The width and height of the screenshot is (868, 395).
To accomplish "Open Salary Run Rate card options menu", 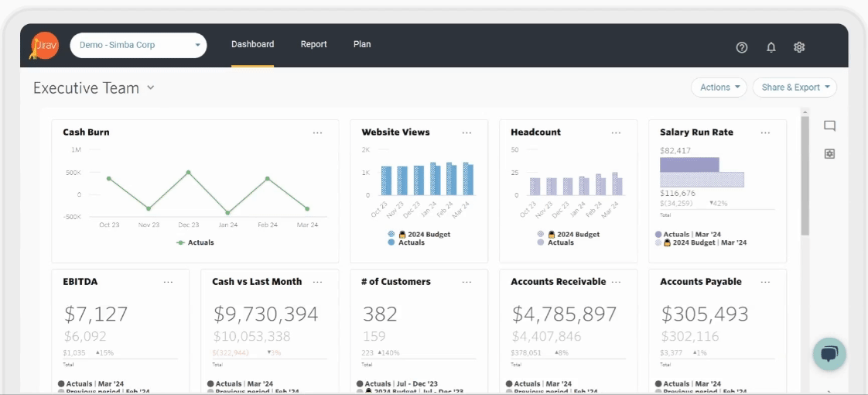I will 765,133.
